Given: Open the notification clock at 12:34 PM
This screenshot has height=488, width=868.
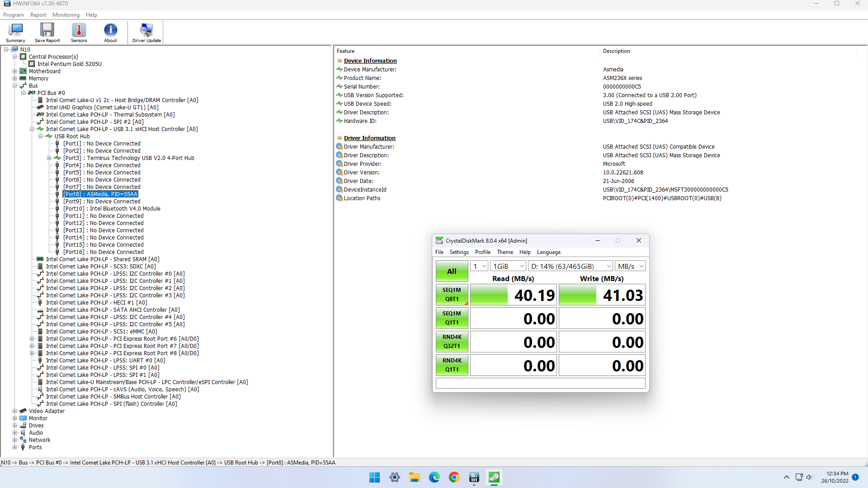Looking at the screenshot, I should 835,477.
